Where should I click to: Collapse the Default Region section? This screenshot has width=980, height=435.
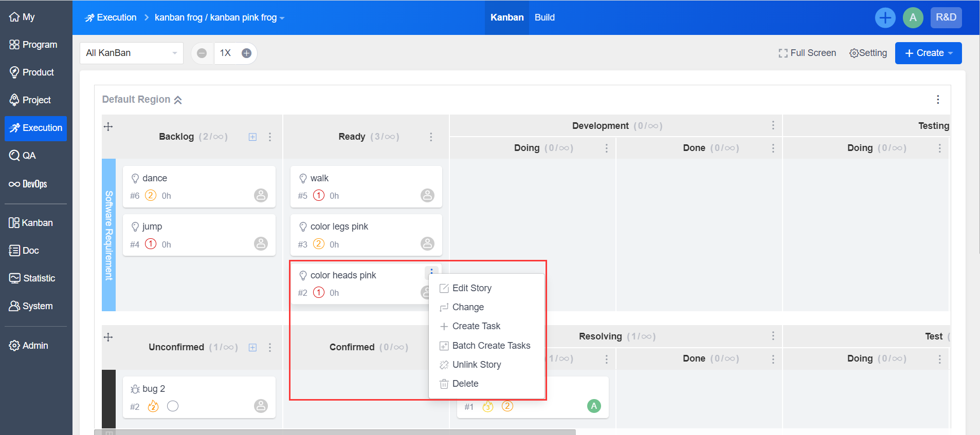(x=178, y=100)
